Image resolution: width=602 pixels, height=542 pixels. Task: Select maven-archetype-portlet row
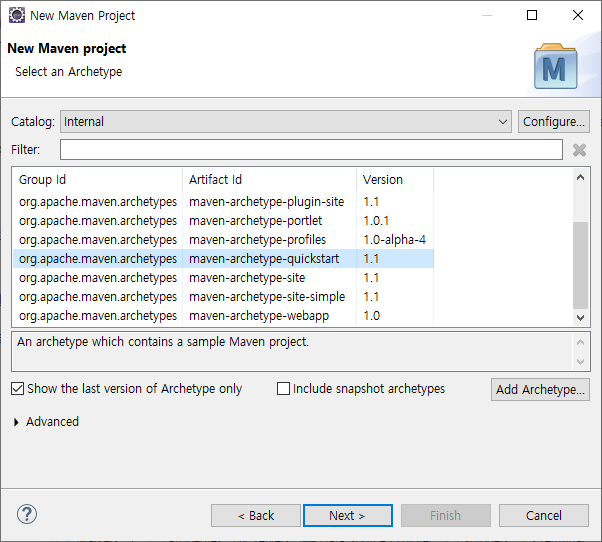click(223, 221)
